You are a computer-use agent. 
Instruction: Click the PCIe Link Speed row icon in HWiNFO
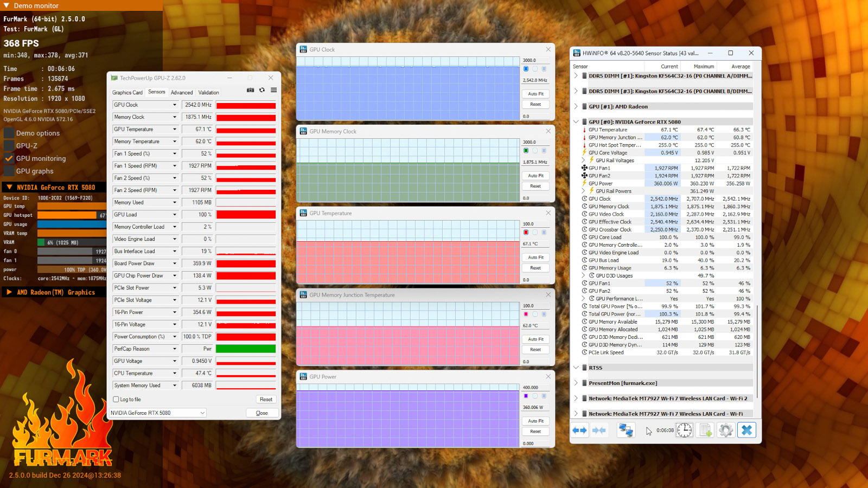(x=585, y=352)
